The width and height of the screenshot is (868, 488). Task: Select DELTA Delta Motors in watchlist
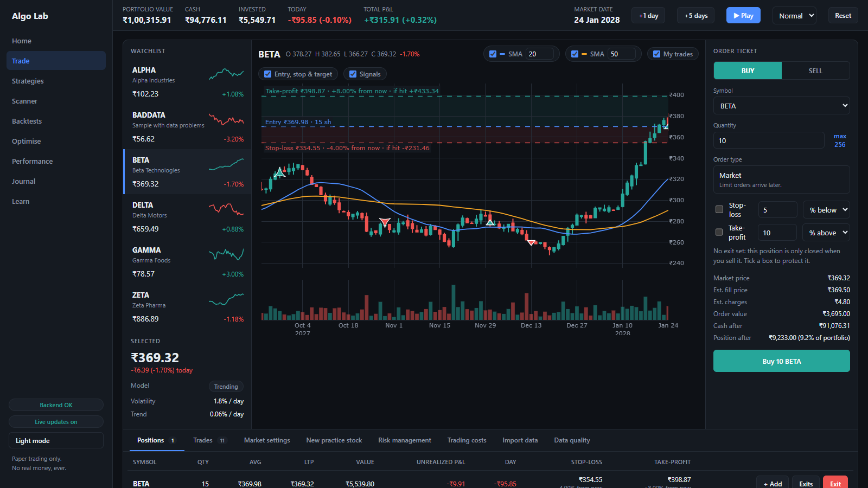tap(188, 217)
